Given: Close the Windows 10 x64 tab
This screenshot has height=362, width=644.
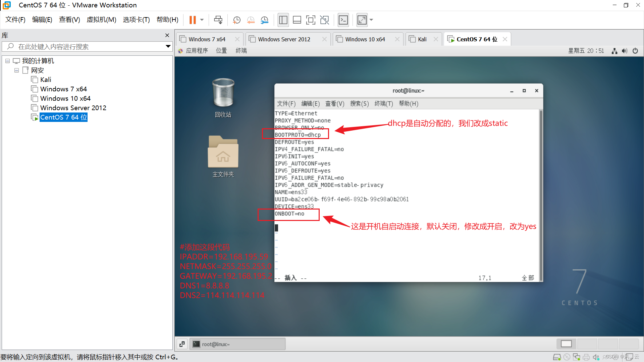Looking at the screenshot, I should point(397,39).
